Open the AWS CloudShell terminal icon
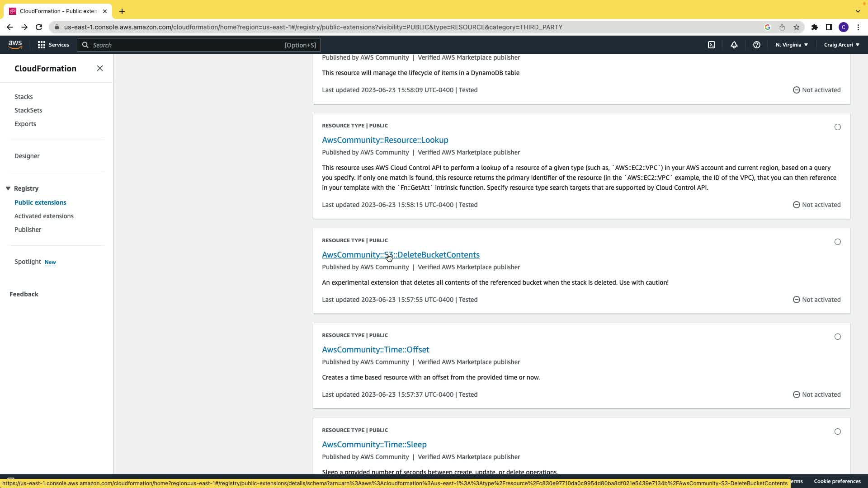Viewport: 868px width, 488px height. pyautogui.click(x=712, y=45)
